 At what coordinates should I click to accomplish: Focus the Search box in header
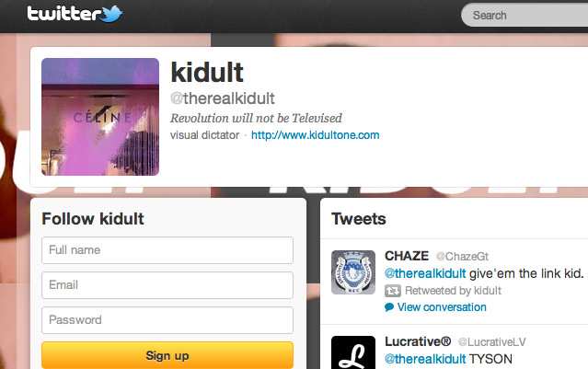525,16
